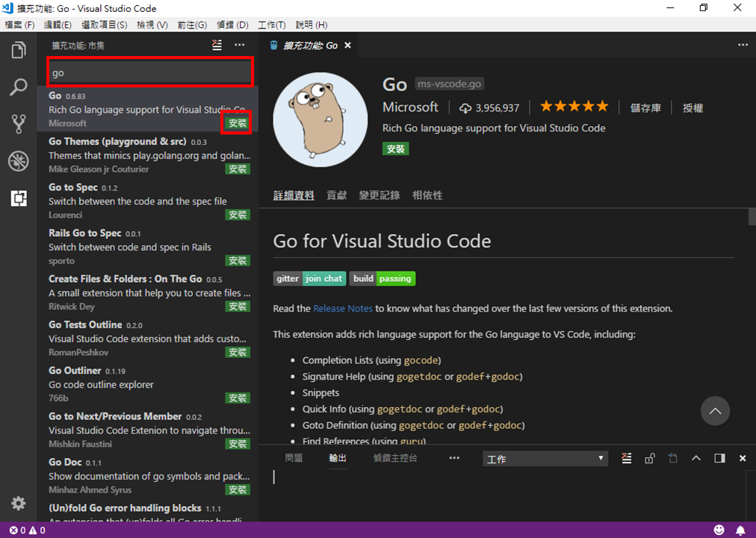Clear the output panel icon
The height and width of the screenshot is (538, 756).
tap(626, 458)
